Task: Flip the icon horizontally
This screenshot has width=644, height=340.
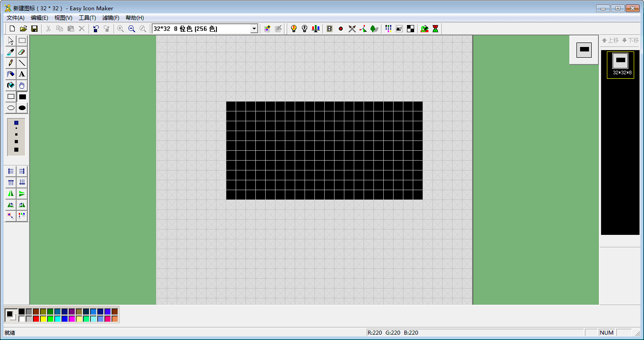Action: coord(10,193)
